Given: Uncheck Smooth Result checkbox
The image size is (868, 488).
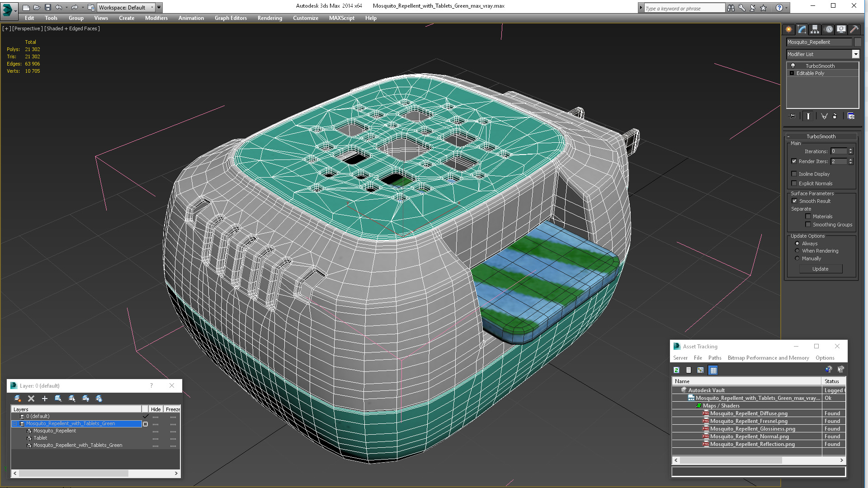Looking at the screenshot, I should [794, 201].
